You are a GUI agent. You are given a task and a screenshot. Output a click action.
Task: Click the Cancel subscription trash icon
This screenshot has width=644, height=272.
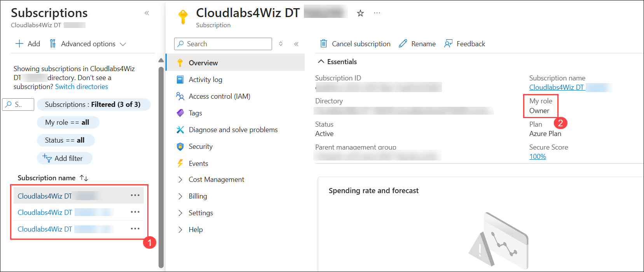[x=323, y=44]
